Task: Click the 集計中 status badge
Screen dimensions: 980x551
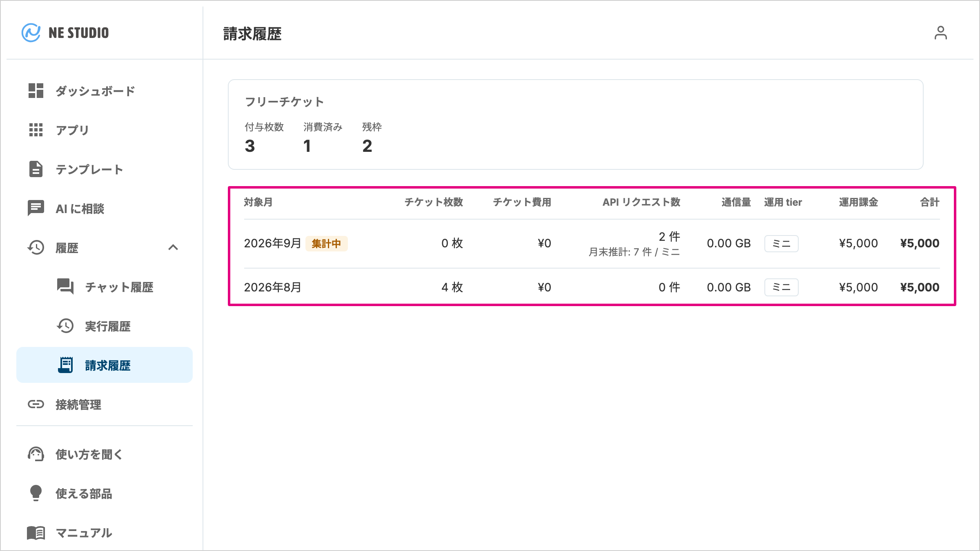Action: pos(326,243)
